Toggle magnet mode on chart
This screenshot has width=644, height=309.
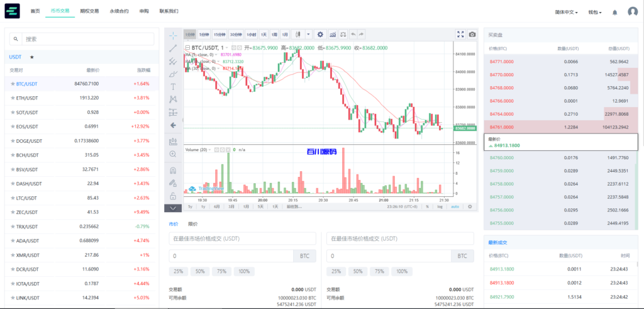point(173,170)
